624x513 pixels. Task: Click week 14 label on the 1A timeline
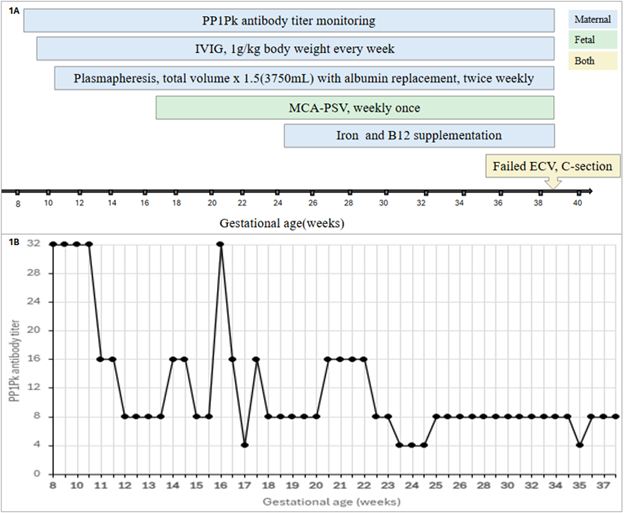(112, 203)
